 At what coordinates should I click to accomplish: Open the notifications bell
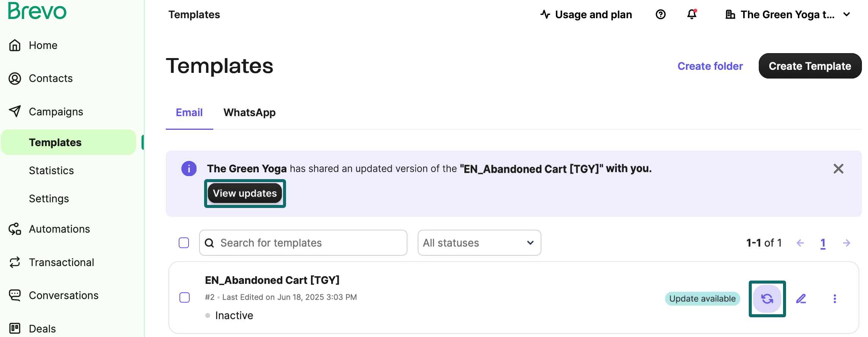tap(692, 14)
